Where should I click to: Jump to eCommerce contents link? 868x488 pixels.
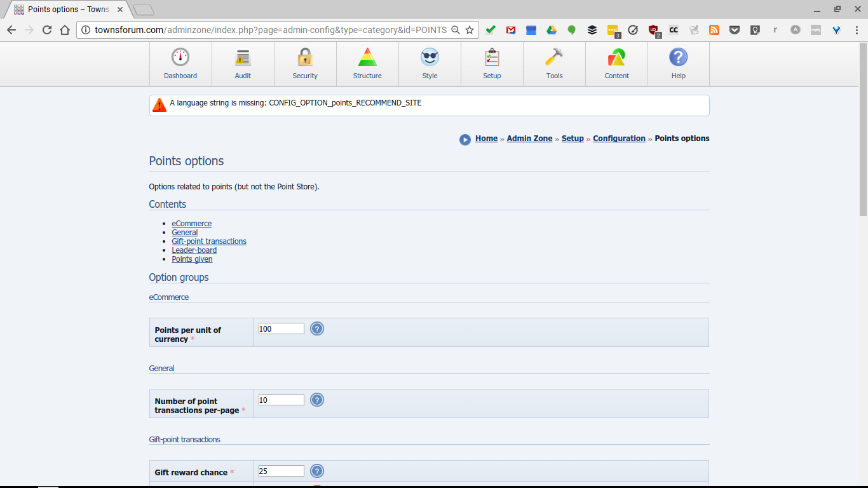click(x=191, y=224)
